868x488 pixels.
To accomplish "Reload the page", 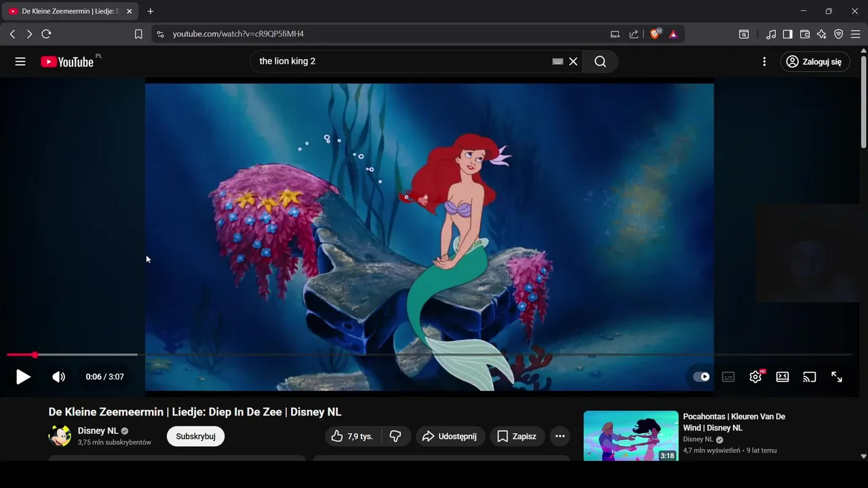I will [46, 34].
